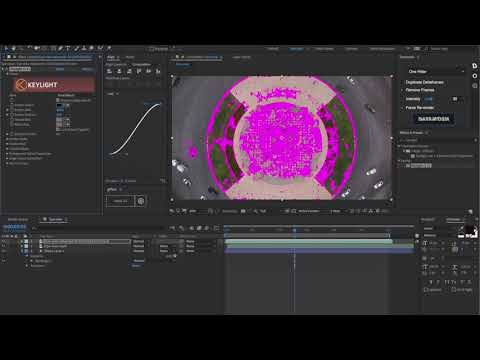Click the third Align Layers icon

pos(129,71)
